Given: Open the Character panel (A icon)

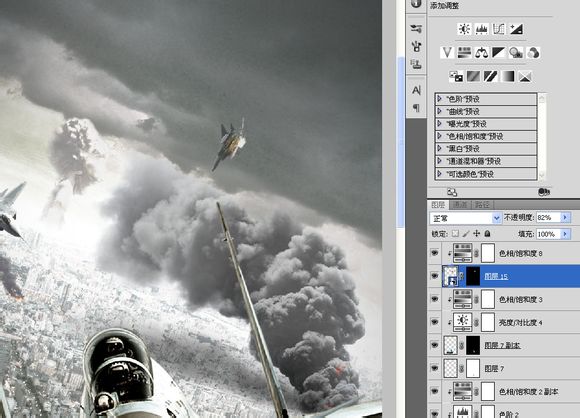Looking at the screenshot, I should [416, 90].
